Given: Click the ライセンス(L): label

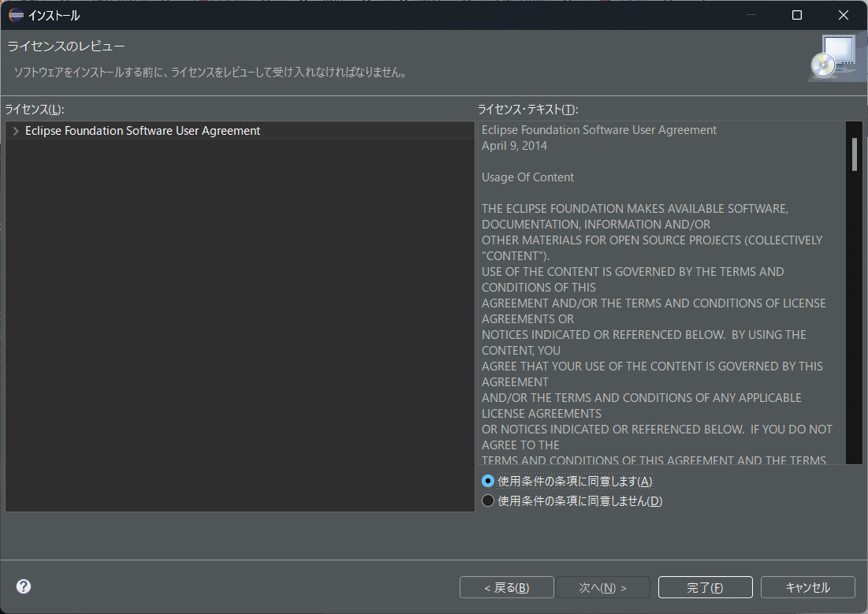Looking at the screenshot, I should pyautogui.click(x=35, y=109).
